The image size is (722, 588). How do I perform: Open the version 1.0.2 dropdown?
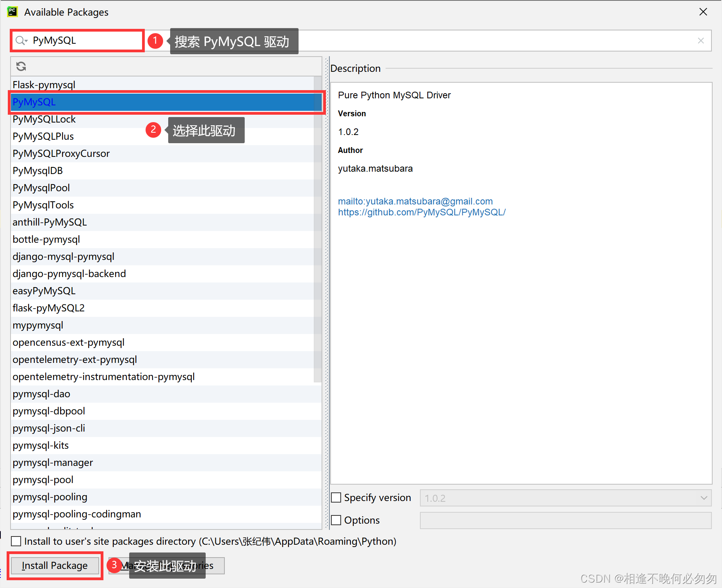coord(566,498)
